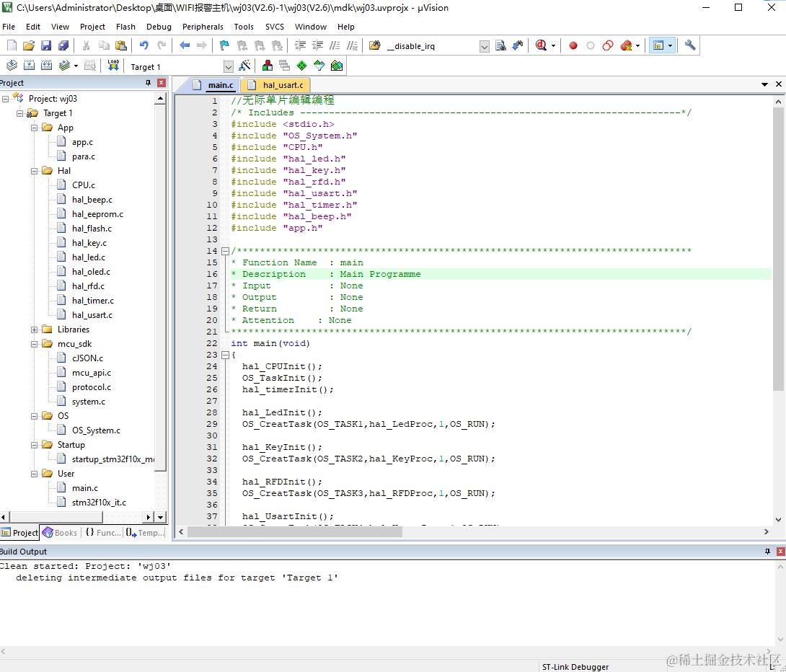Close the Build Output panel
The image size is (786, 672).
tap(780, 552)
